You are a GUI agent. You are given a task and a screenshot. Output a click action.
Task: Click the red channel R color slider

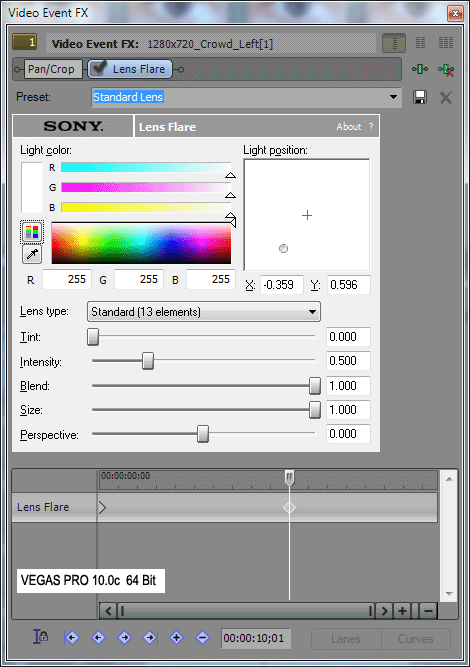(146, 168)
